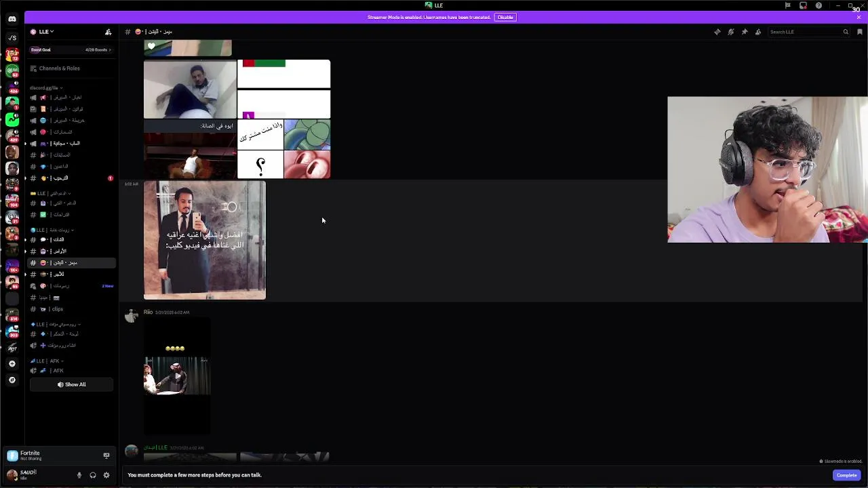Open the channel showing 2 New badge
This screenshot has height=488, width=868.
coord(71,286)
